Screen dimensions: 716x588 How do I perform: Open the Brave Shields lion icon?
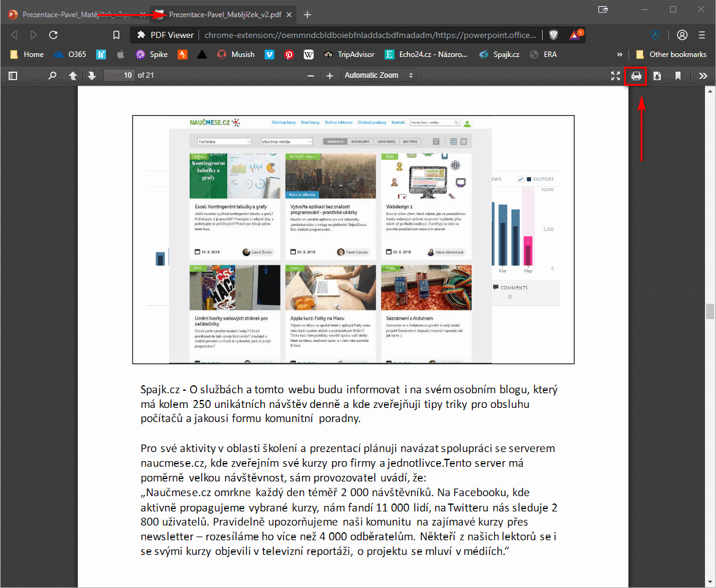click(x=554, y=35)
